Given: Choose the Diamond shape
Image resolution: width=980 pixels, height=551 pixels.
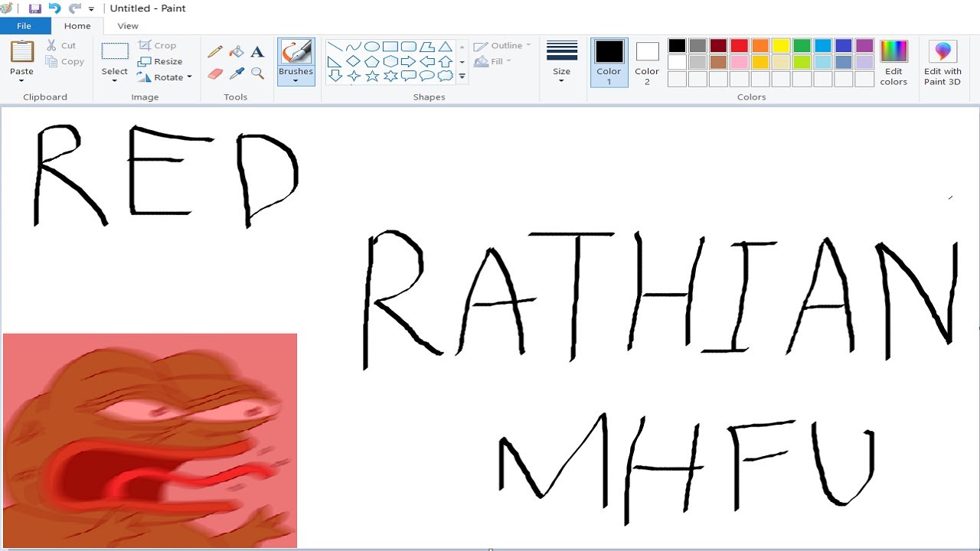Looking at the screenshot, I should [x=354, y=61].
